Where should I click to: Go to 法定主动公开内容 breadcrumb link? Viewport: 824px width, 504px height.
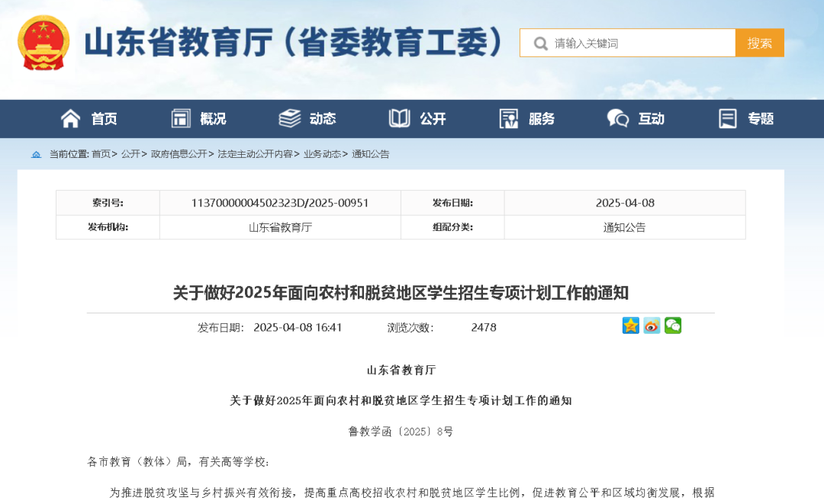click(255, 154)
